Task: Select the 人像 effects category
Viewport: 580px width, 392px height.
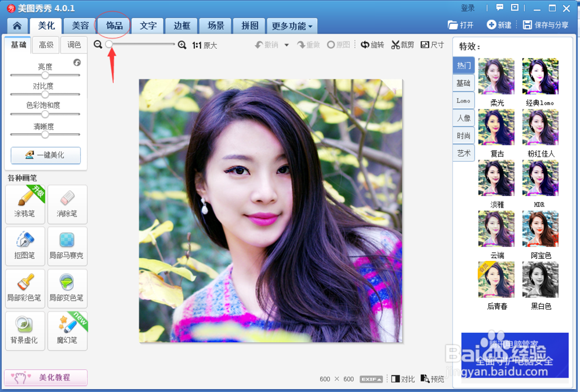Action: (x=463, y=118)
